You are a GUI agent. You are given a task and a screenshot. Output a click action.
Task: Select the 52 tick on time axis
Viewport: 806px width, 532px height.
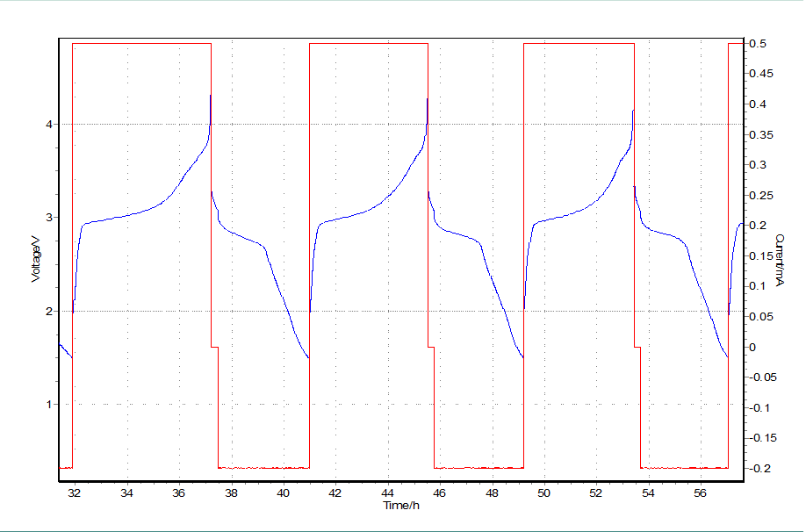(596, 493)
